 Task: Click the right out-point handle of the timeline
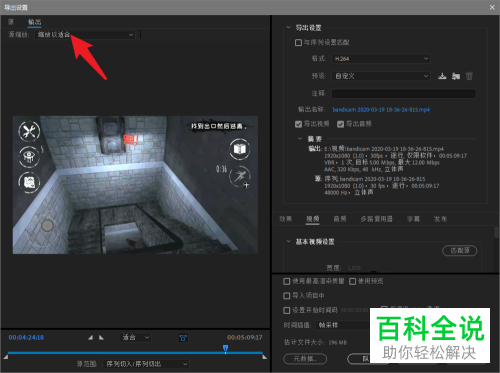click(x=265, y=357)
